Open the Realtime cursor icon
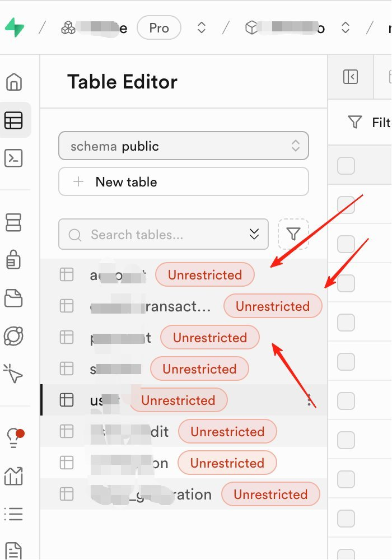Image resolution: width=392 pixels, height=560 pixels. pyautogui.click(x=14, y=372)
